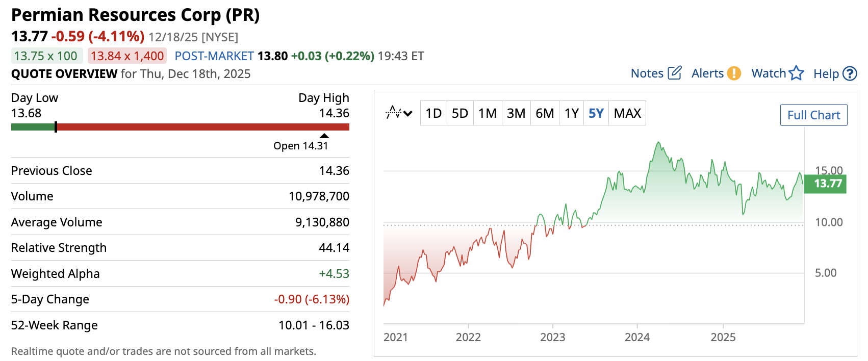Choose the MAX chart range
The height and width of the screenshot is (361, 868).
(627, 113)
